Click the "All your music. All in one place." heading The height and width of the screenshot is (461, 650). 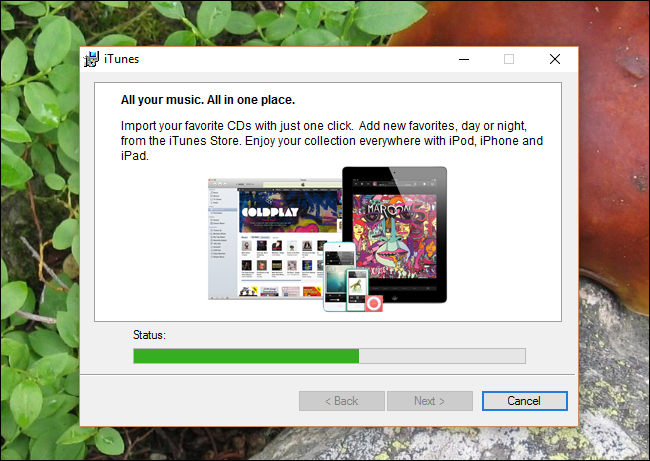208,100
